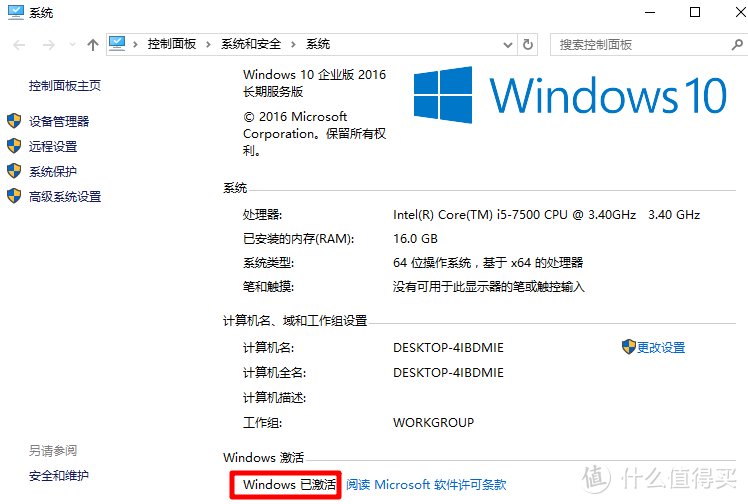
Task: Open the address bar history dropdown
Action: tap(508, 45)
